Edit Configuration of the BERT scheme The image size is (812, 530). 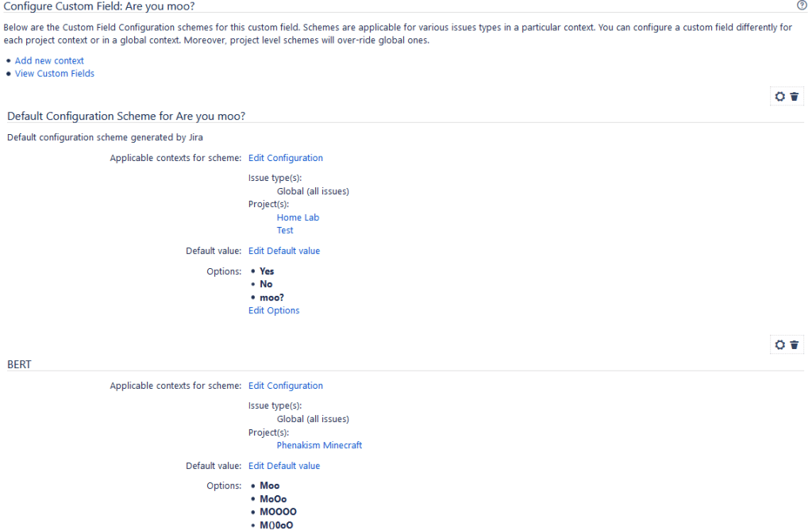pos(286,386)
